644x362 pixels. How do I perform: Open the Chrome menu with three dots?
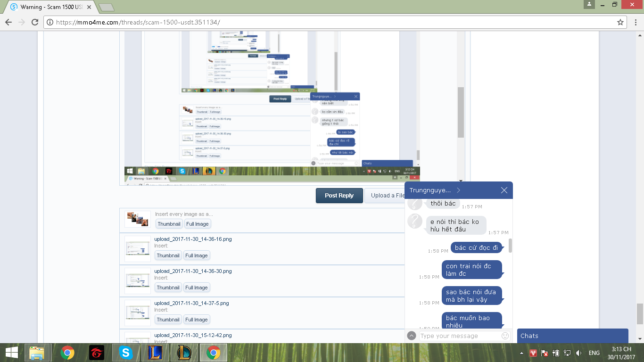635,22
